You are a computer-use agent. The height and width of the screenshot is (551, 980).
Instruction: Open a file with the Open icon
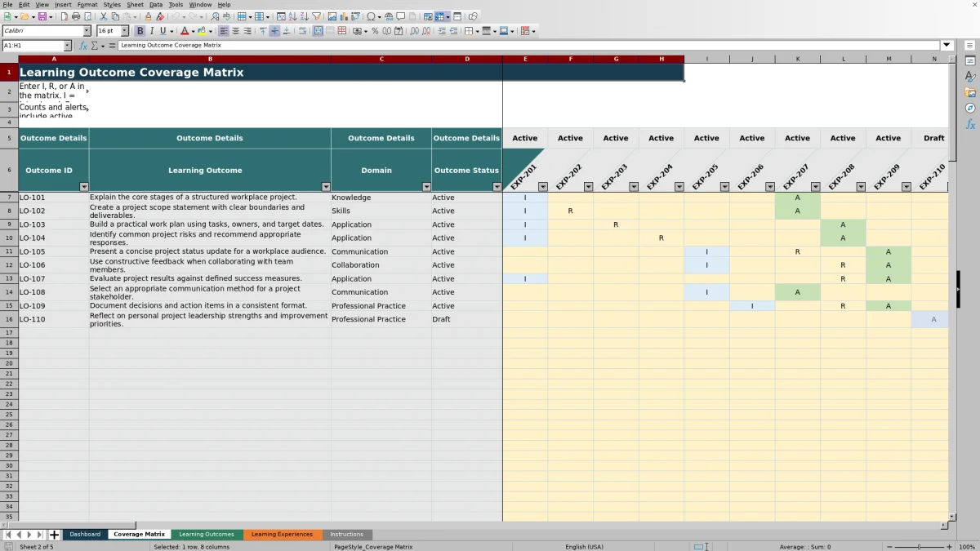click(x=24, y=16)
